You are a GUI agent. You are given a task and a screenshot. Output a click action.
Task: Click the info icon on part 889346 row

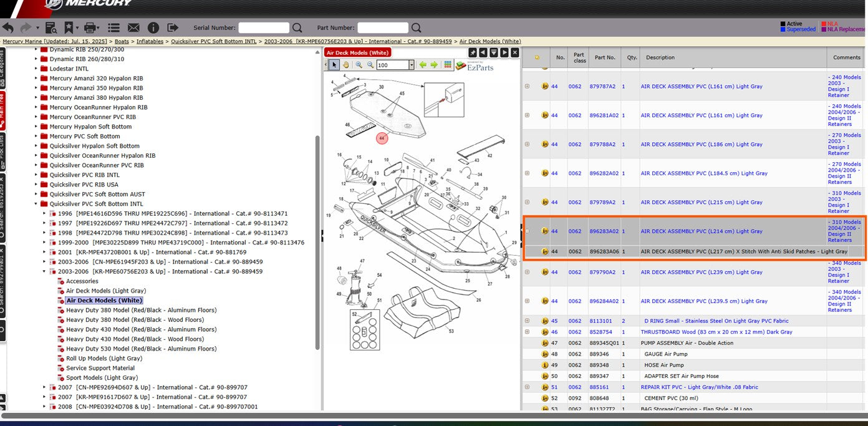[x=545, y=354]
